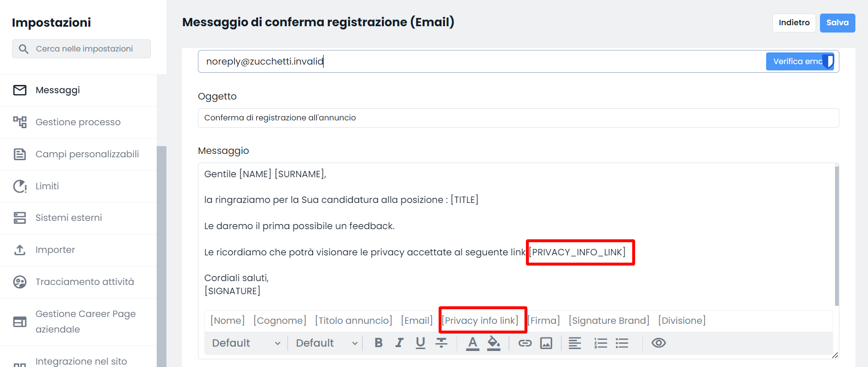Go back using Indietro button
Viewport: 868px width, 367px height.
(794, 23)
